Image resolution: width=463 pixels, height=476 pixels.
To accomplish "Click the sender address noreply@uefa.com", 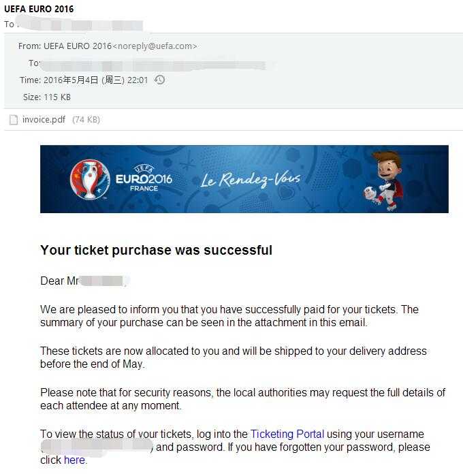I will click(155, 46).
